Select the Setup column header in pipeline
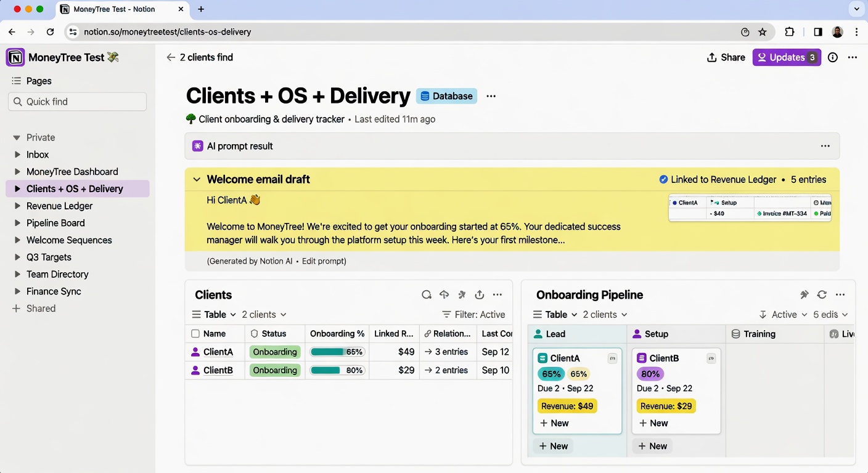 [x=676, y=334]
